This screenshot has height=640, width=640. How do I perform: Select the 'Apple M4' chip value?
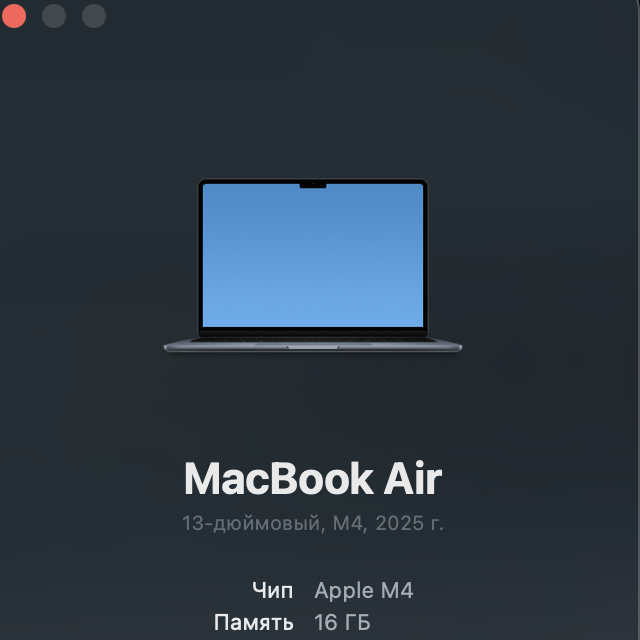[x=364, y=591]
